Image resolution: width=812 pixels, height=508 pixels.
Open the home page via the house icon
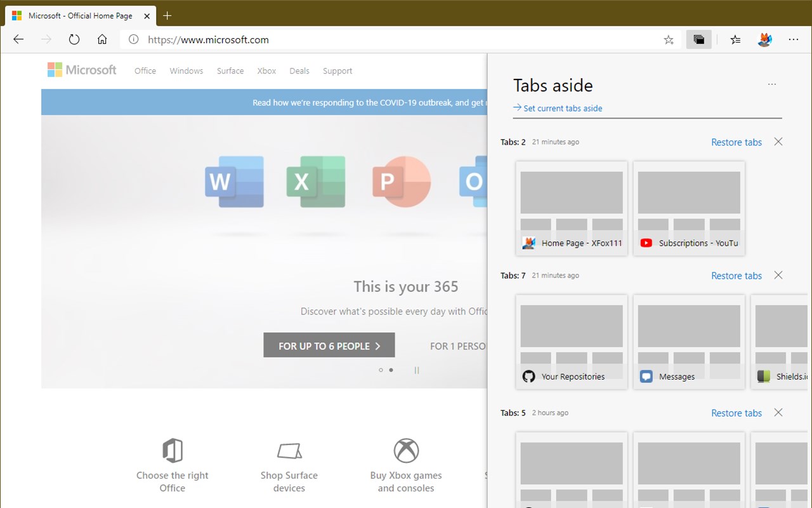(102, 39)
